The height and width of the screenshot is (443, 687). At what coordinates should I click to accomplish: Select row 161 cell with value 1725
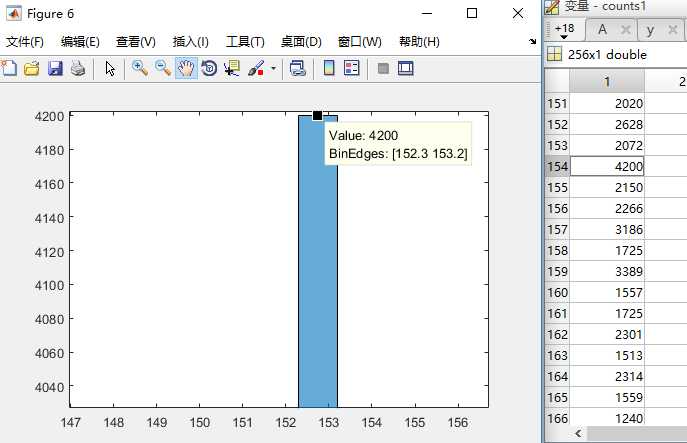pyautogui.click(x=607, y=314)
